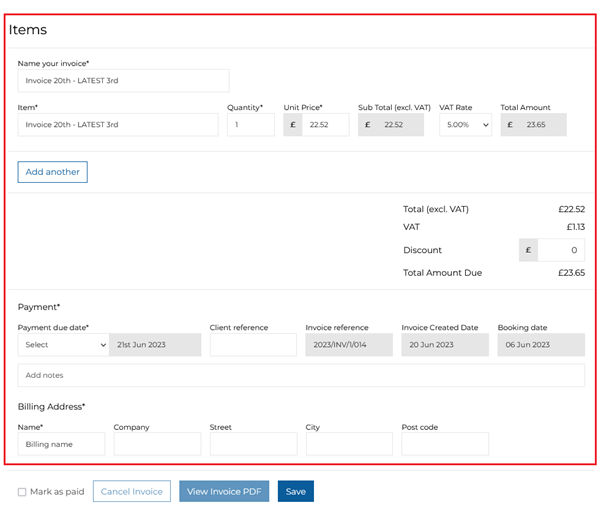601x508 pixels.
Task: Click the Cancel Invoice button
Action: 132,491
